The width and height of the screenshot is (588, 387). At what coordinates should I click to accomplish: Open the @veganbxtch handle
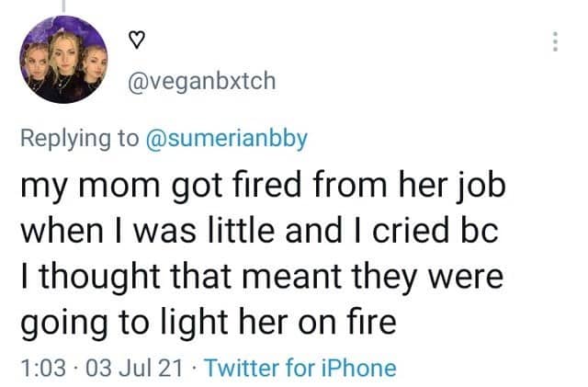click(198, 81)
